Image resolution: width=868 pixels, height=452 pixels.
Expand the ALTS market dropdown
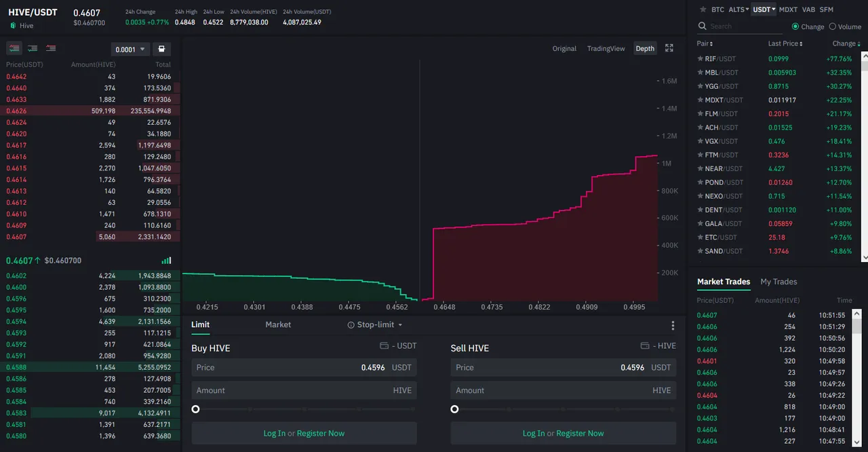click(x=738, y=10)
